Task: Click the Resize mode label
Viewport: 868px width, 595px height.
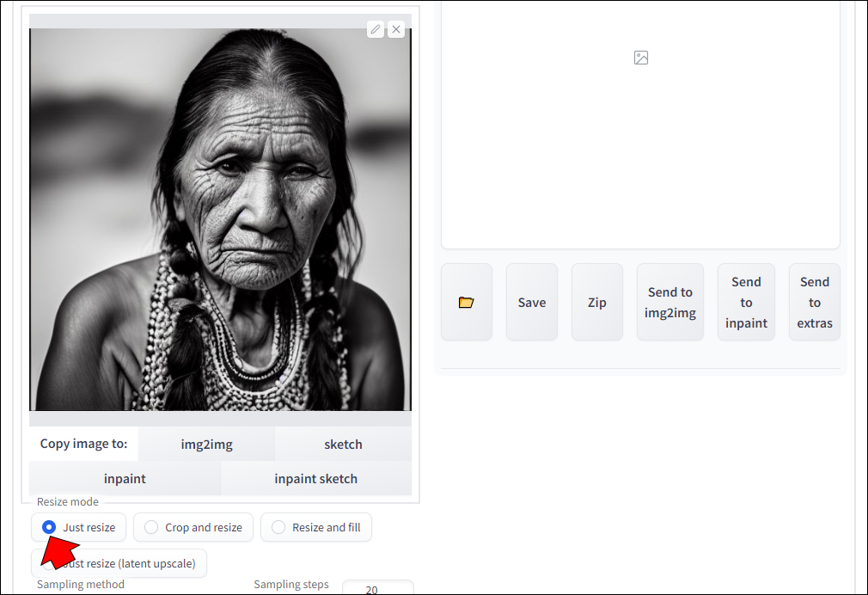Action: point(68,501)
